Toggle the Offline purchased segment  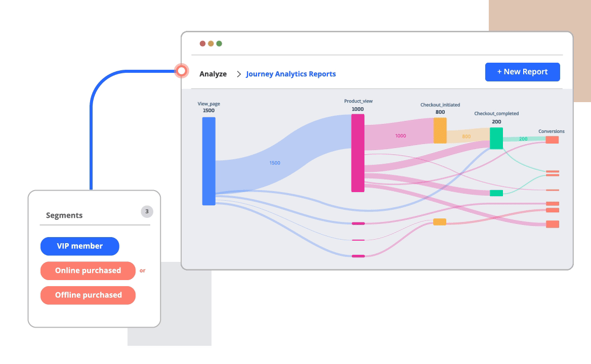88,295
